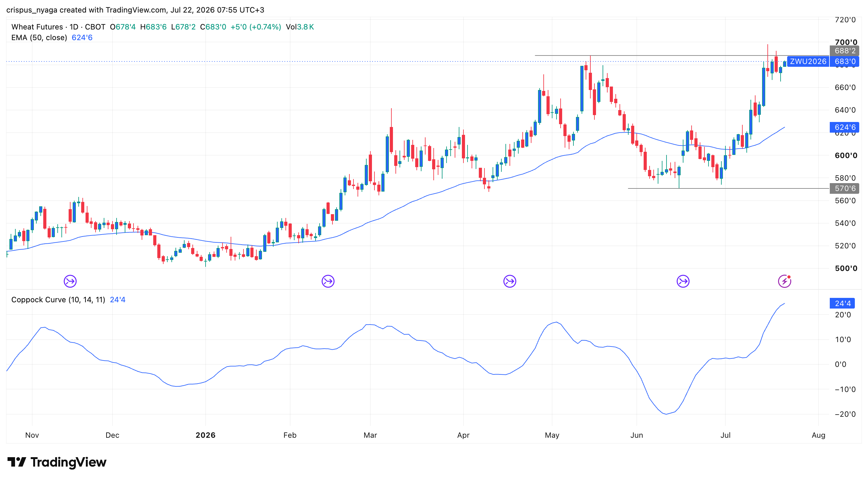Image resolution: width=868 pixels, height=481 pixels.
Task: Click the Coppock Curve (10, 14, 11) legend
Action: (58, 300)
